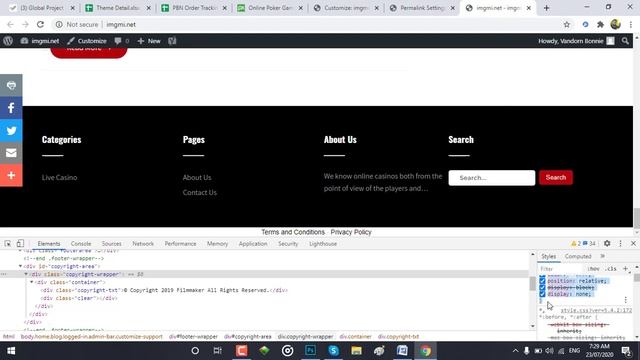Toggle the .cls class editor
This screenshot has height=360, width=640.
click(611, 269)
